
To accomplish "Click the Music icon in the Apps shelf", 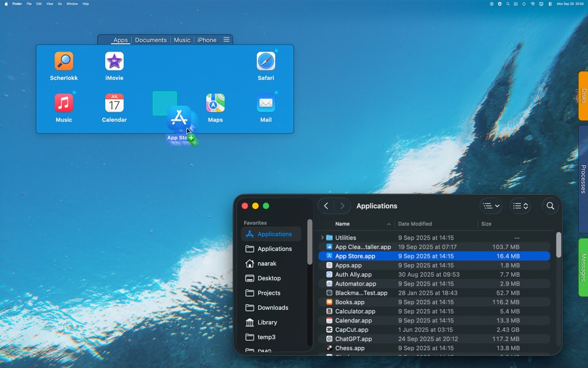I will [64, 104].
